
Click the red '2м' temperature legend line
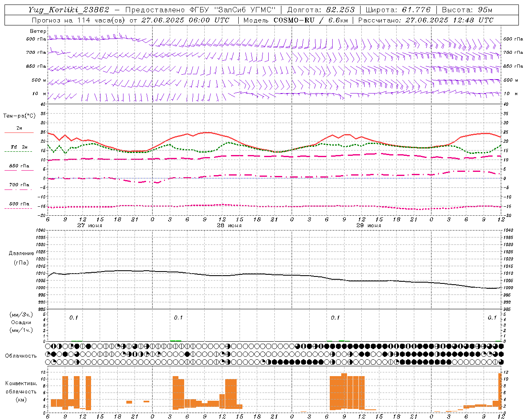19,132
